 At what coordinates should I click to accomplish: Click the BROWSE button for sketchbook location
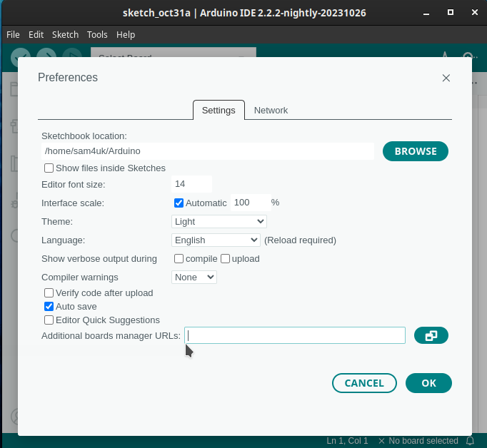[x=416, y=151]
